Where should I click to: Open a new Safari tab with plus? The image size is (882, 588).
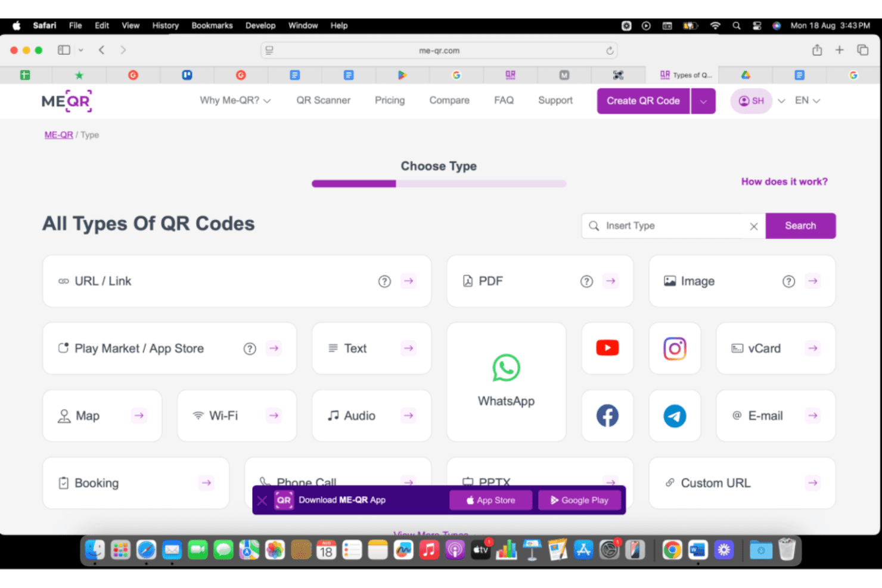tap(839, 50)
